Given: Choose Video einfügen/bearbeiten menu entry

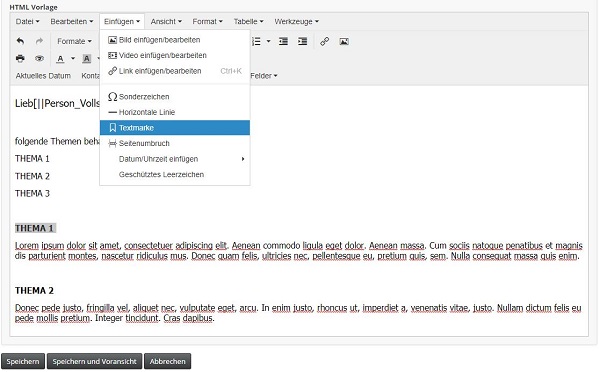Looking at the screenshot, I should pos(175,55).
